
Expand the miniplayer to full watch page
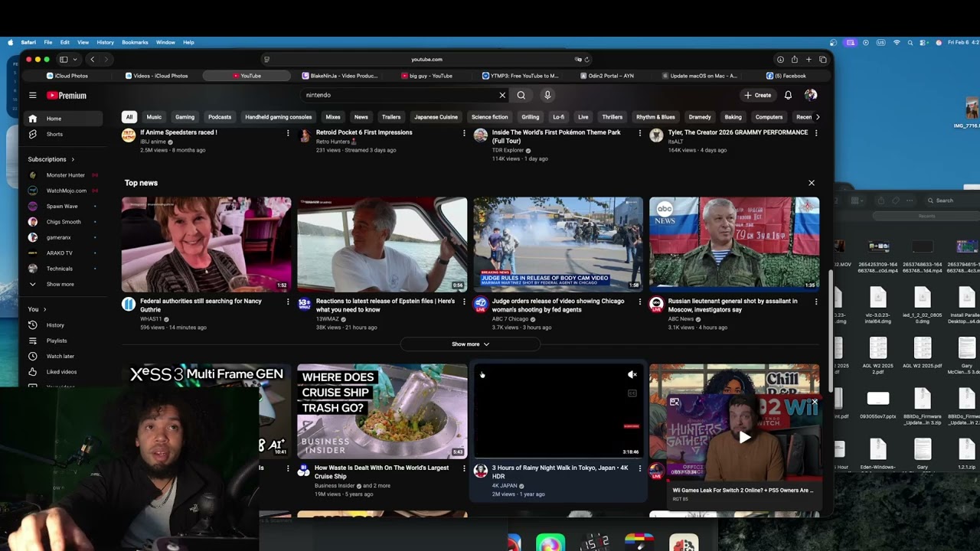pyautogui.click(x=675, y=402)
